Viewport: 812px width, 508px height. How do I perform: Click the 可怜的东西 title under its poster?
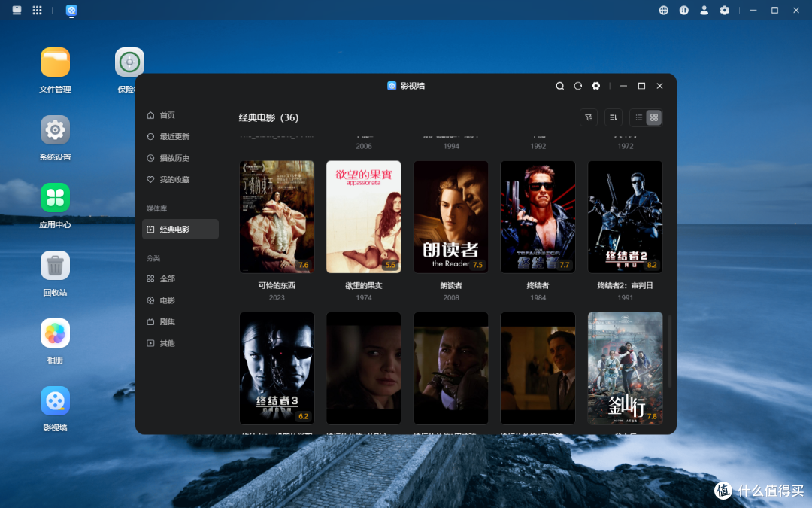[277, 286]
